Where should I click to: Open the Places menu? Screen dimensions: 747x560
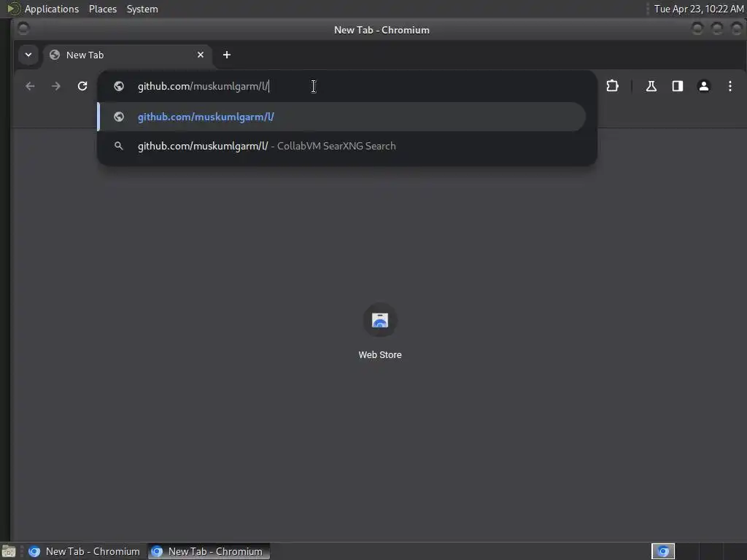(103, 9)
